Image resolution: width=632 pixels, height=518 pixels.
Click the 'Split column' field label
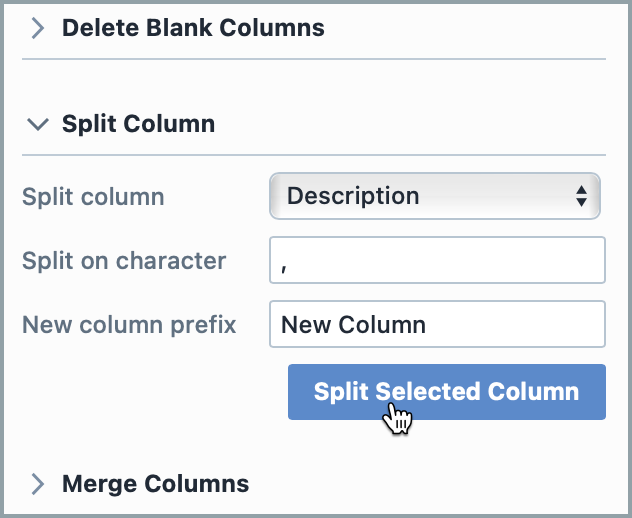pos(93,197)
